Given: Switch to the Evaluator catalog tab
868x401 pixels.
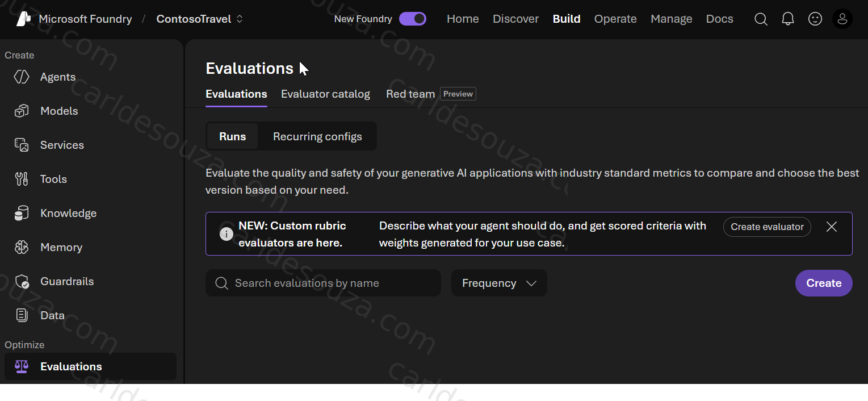Looking at the screenshot, I should (x=325, y=94).
